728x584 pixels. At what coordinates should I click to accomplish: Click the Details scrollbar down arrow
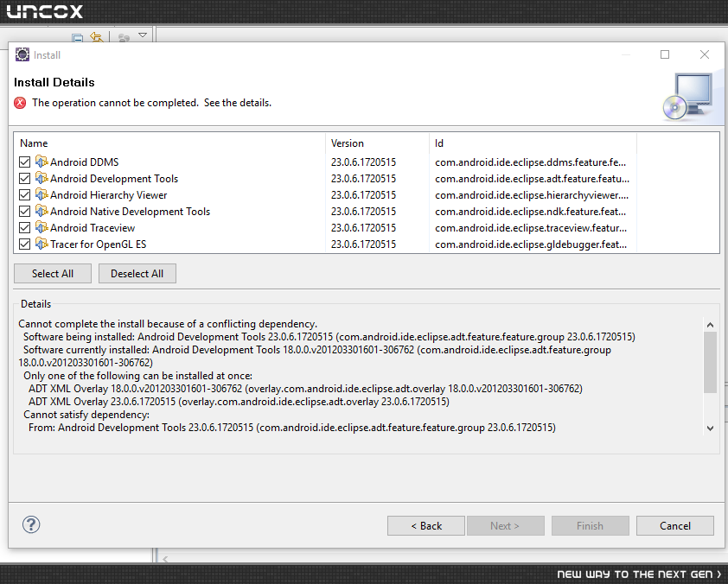[710, 428]
